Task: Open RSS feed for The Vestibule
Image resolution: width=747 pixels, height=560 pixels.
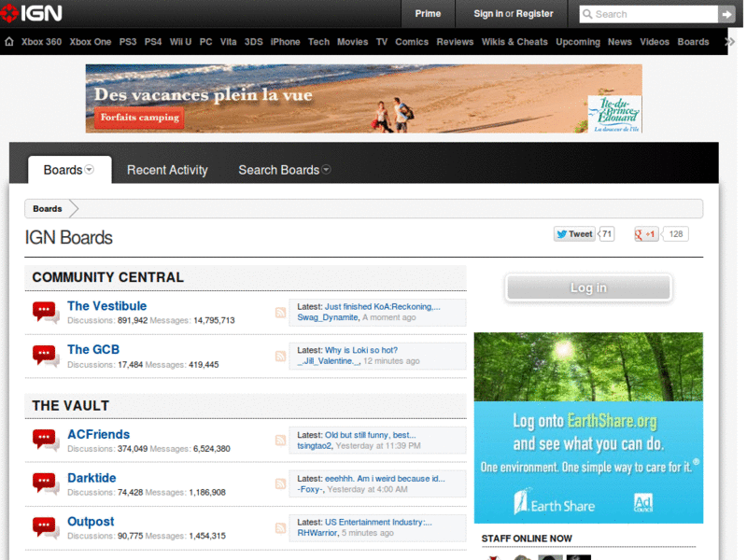Action: tap(281, 313)
